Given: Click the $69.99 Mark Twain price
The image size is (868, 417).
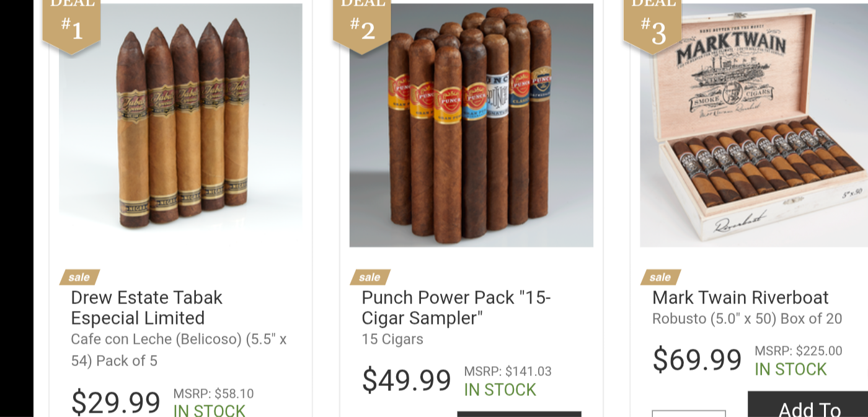Looking at the screenshot, I should tap(697, 359).
